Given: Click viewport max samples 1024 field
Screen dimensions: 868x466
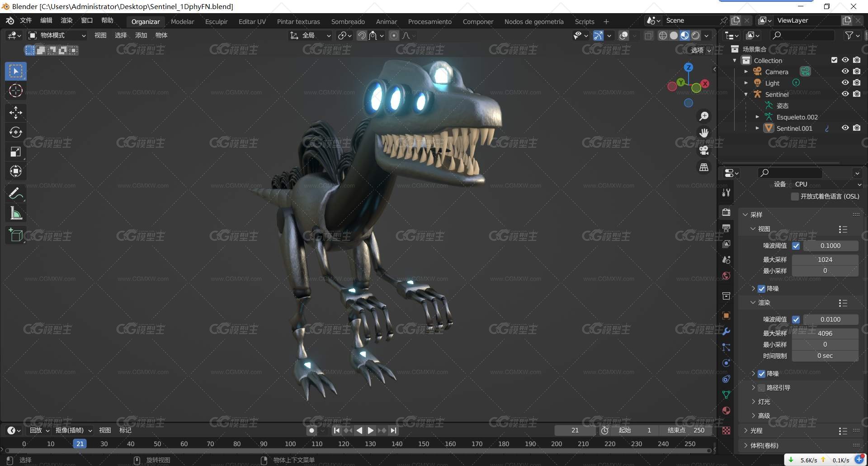Looking at the screenshot, I should (x=825, y=260).
